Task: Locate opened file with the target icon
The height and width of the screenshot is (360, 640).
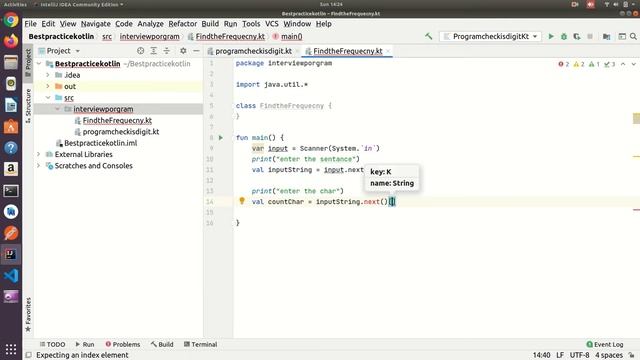Action: (x=140, y=51)
